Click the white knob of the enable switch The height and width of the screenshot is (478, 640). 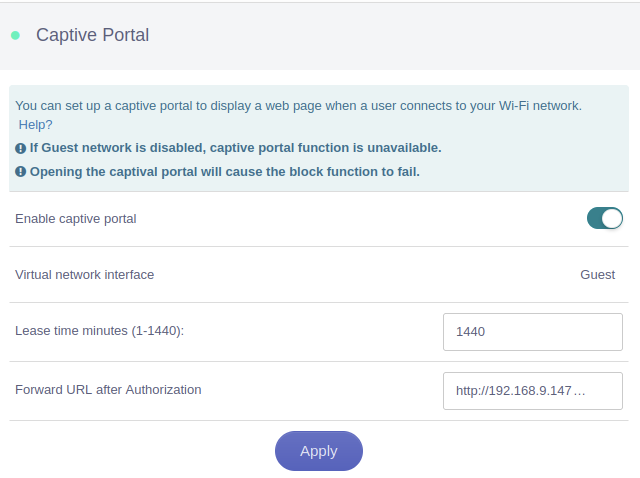point(612,218)
